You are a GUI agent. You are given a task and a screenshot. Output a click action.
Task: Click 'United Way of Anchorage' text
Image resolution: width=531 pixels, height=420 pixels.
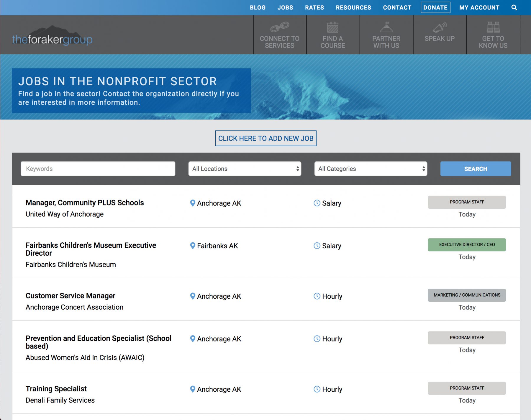[65, 214]
